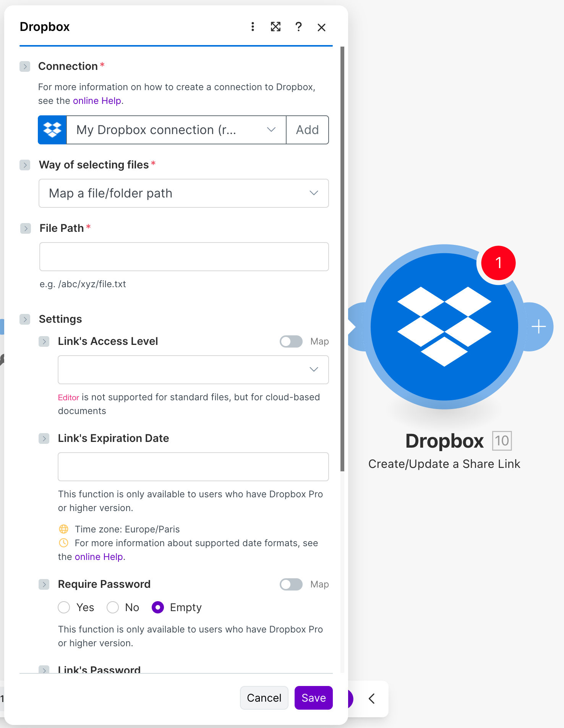Open the online Help link under Connection
This screenshot has height=728, width=564.
coord(97,101)
